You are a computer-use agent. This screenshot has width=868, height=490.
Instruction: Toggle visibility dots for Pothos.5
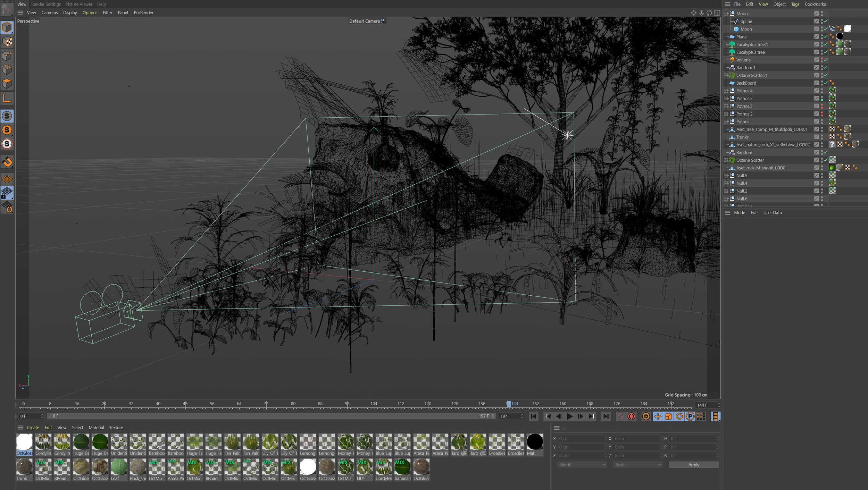coord(822,99)
